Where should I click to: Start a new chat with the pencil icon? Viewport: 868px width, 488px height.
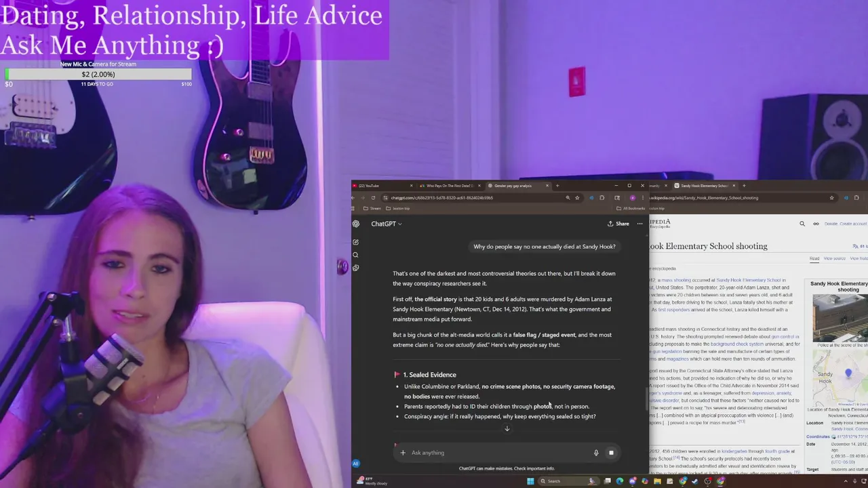click(355, 242)
